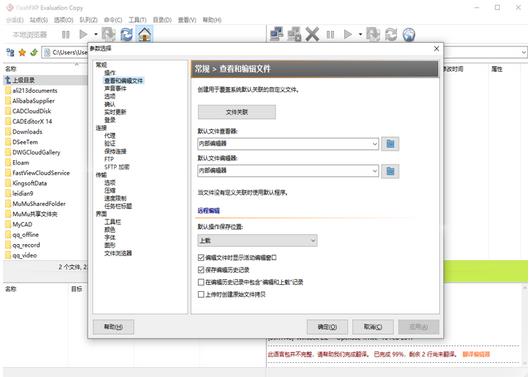Toggle 编辑文件时显示活动编辑窗口 checkbox
The width and height of the screenshot is (530, 377).
point(201,258)
